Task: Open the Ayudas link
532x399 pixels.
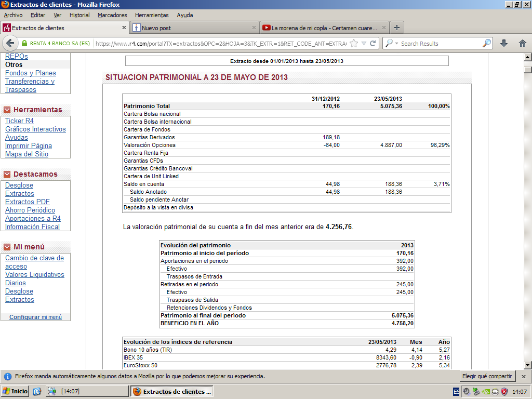Action: [16, 137]
